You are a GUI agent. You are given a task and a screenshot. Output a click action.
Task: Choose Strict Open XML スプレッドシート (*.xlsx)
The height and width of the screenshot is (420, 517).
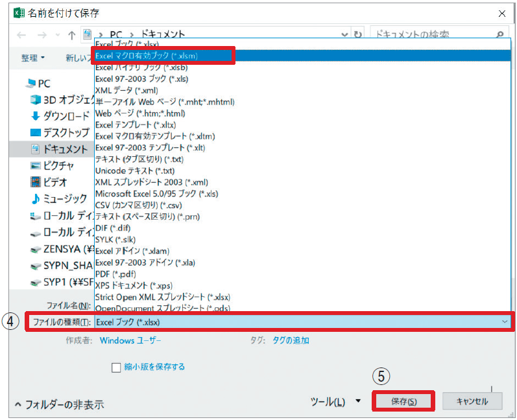click(x=302, y=297)
